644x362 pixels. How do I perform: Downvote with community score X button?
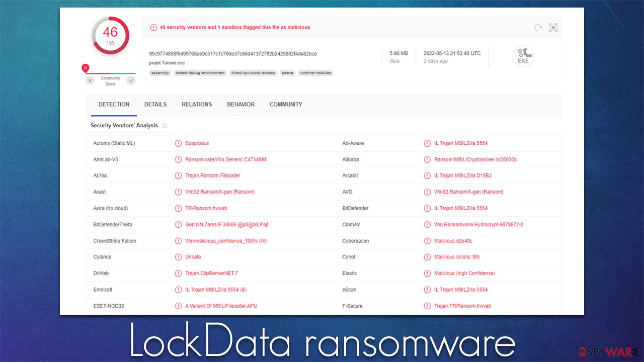tap(90, 80)
